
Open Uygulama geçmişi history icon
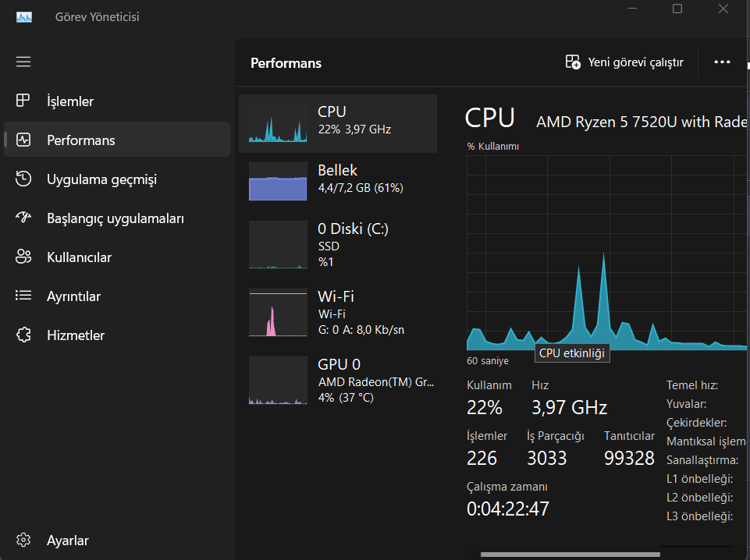point(23,179)
